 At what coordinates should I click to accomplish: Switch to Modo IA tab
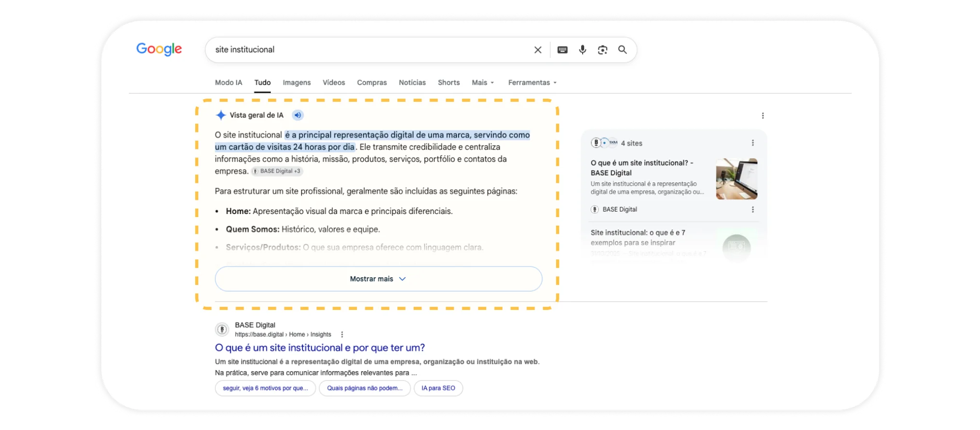229,82
